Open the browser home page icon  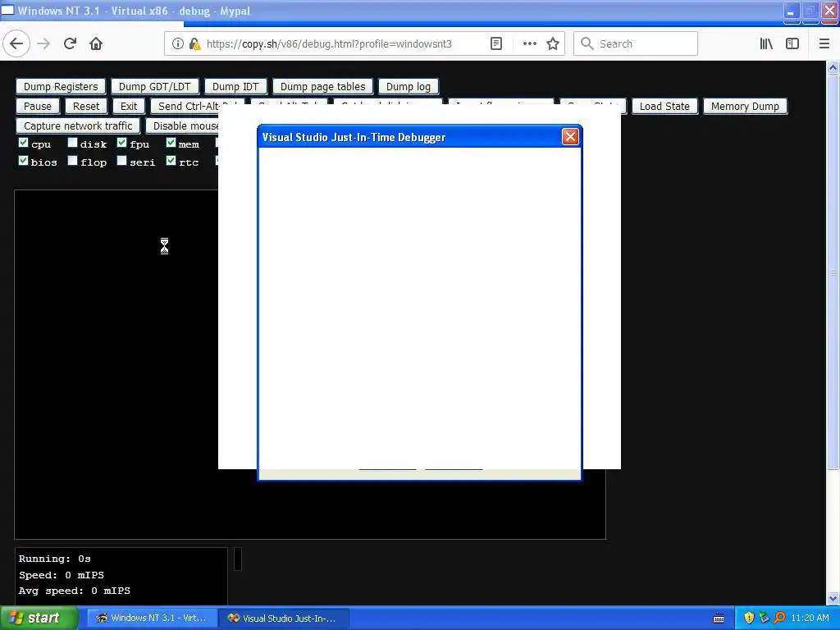[x=96, y=44]
